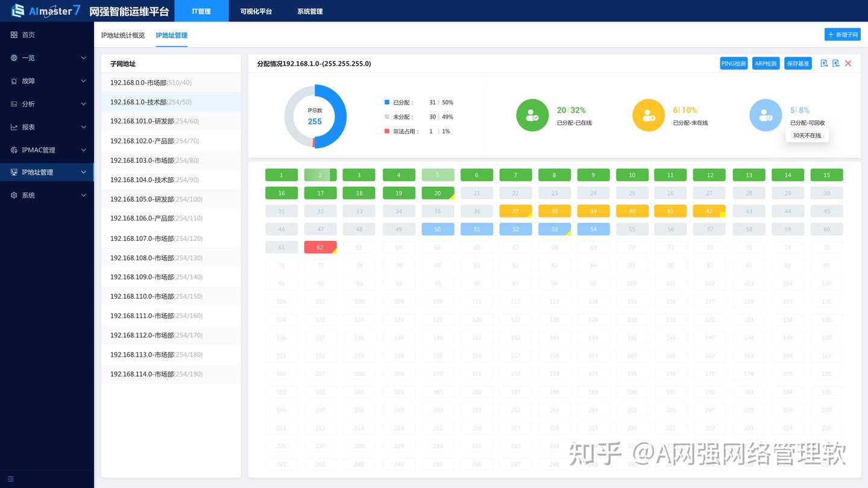Click the donut chart center showing 255
Image resolution: width=868 pixels, height=488 pixels.
pos(315,121)
